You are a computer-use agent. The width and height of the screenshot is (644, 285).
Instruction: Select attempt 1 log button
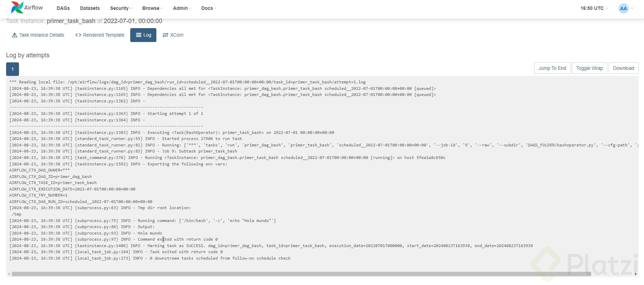click(13, 69)
